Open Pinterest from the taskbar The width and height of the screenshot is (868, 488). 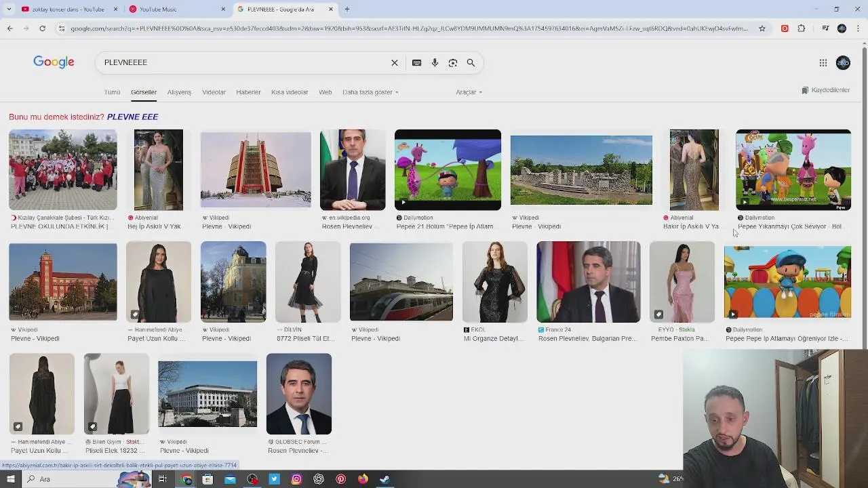(340, 479)
